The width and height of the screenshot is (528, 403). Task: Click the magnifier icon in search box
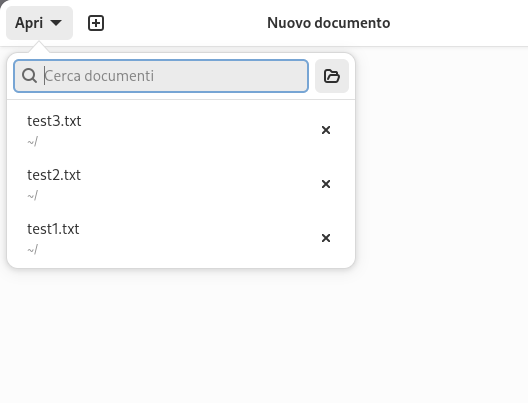[x=30, y=76]
